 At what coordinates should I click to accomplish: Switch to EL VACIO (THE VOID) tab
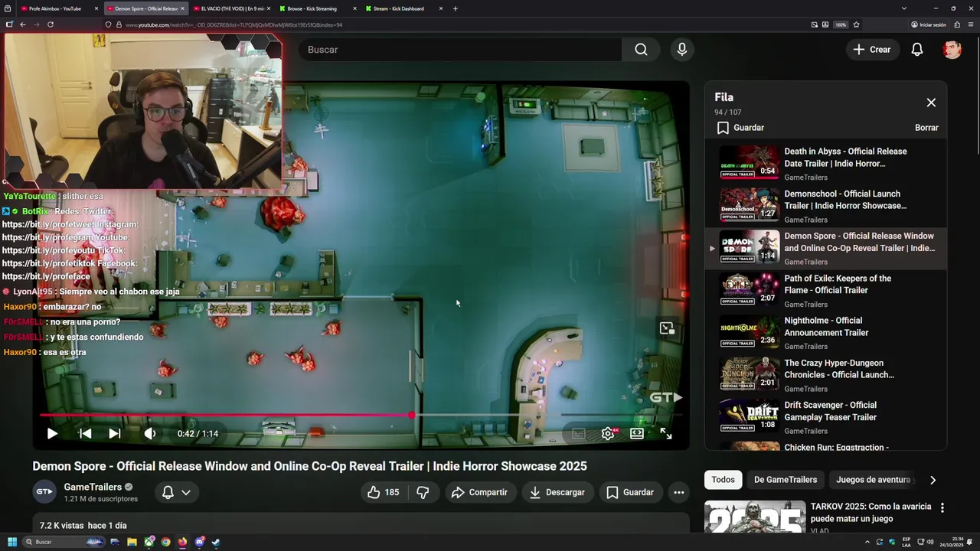coord(232,8)
